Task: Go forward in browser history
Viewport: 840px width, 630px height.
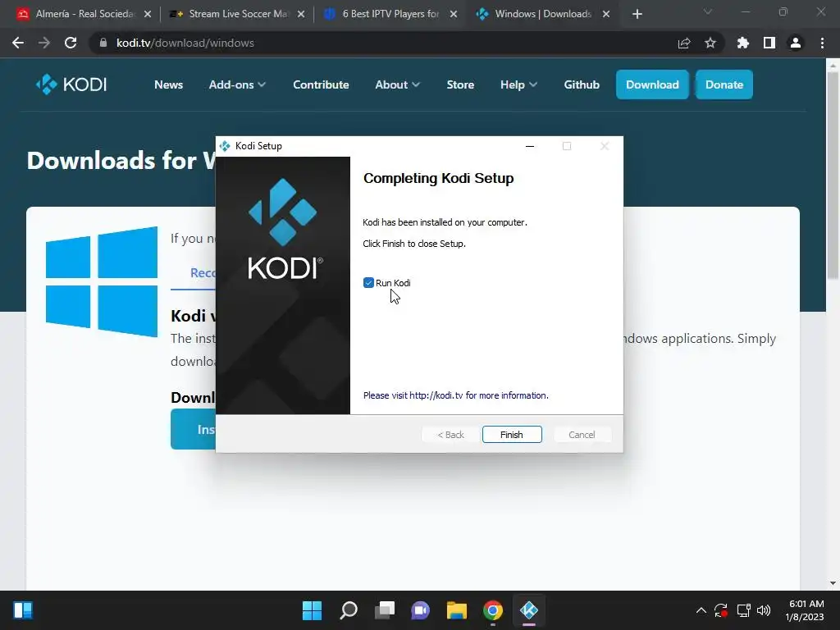Action: 44,43
